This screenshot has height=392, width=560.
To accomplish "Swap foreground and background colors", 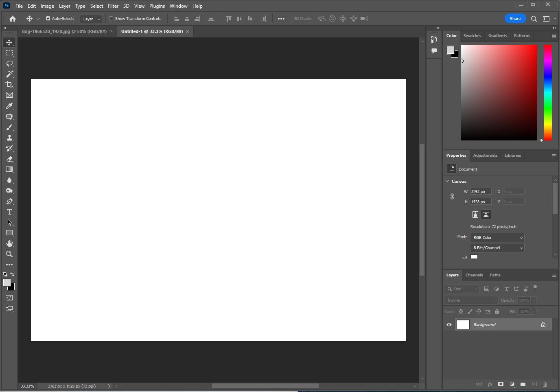I will coord(12,274).
